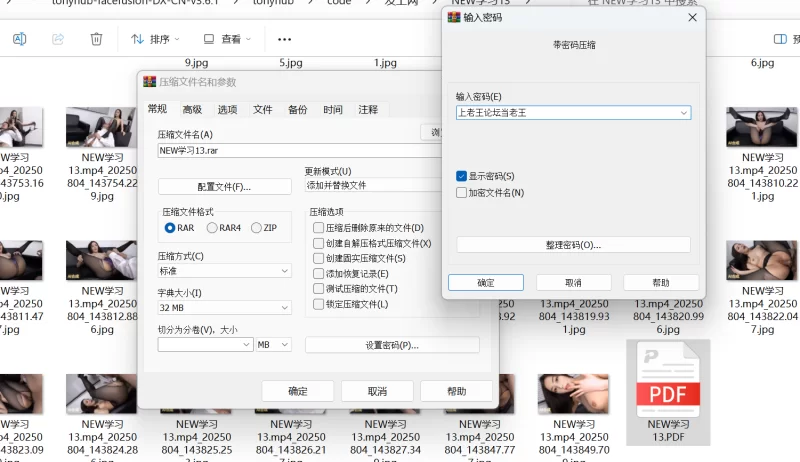Click the 配置文件(F)... button
This screenshot has width=800, height=462.
click(x=224, y=187)
